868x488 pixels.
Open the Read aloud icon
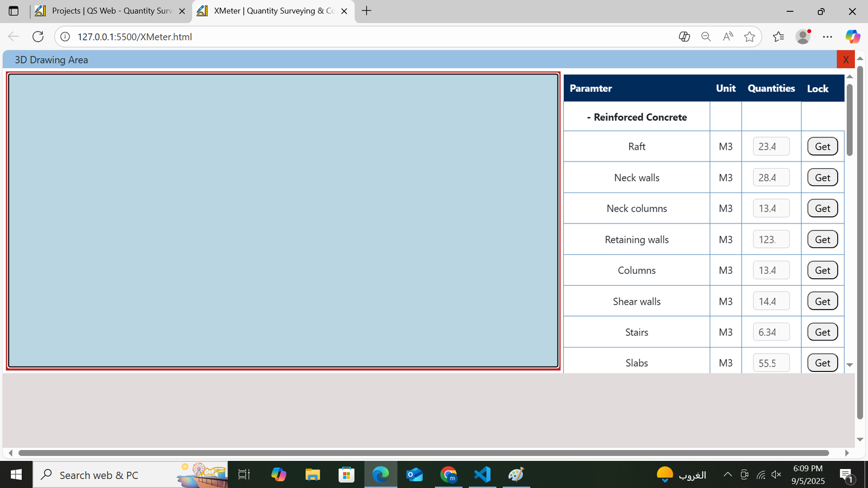click(x=728, y=37)
